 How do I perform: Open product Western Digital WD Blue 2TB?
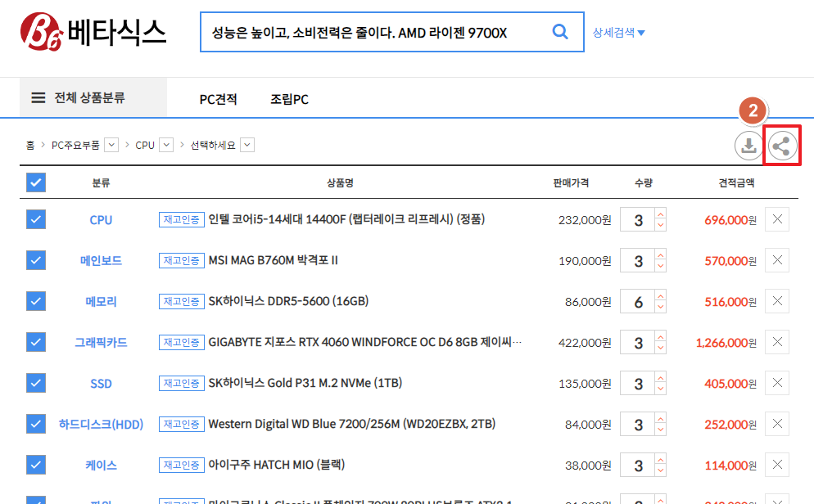coord(351,424)
